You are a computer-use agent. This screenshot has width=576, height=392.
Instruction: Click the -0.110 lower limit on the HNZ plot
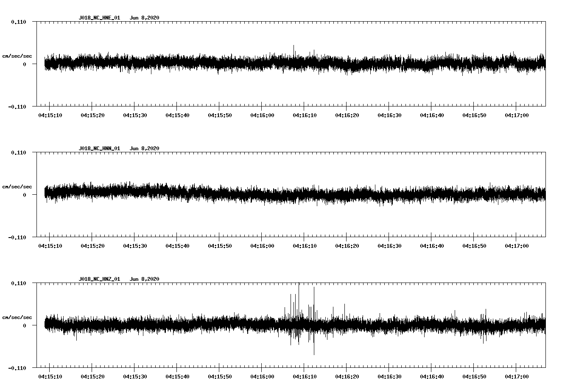[17, 368]
